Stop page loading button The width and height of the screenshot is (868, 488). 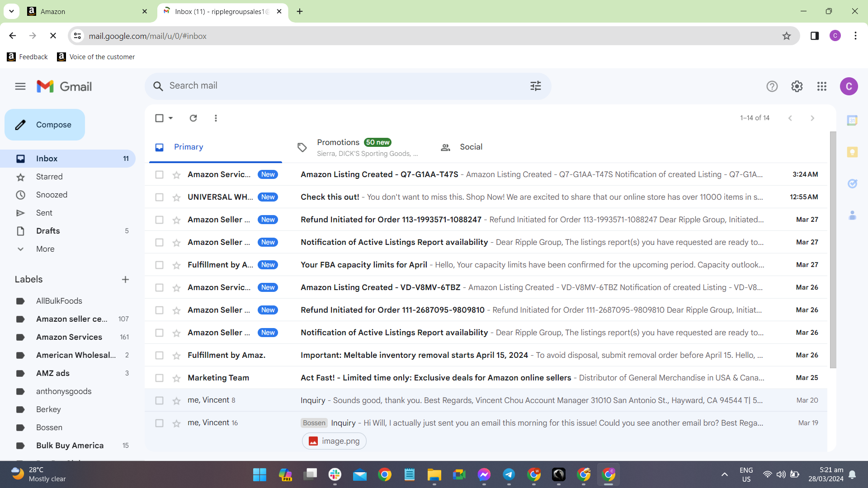[53, 36]
